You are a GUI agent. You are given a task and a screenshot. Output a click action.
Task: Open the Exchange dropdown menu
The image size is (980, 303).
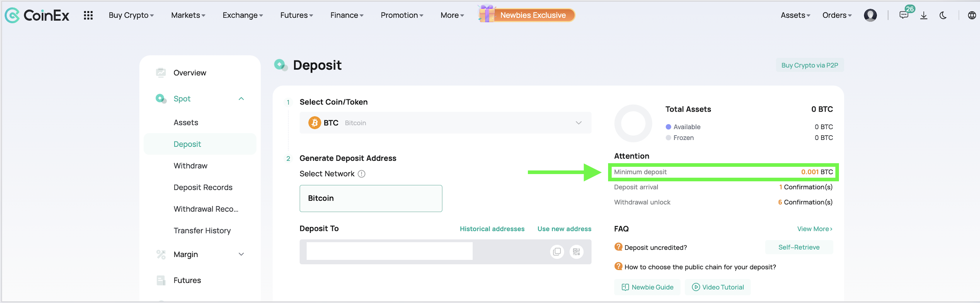tap(243, 15)
